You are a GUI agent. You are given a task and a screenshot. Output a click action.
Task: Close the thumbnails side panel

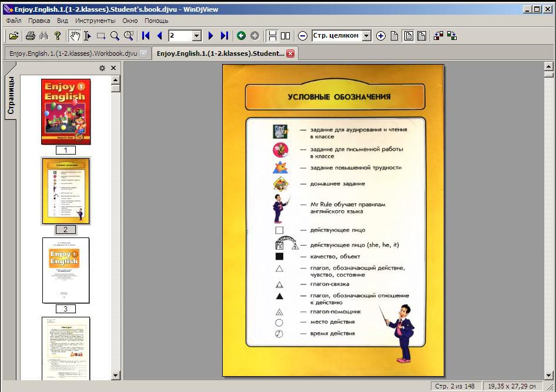(113, 68)
